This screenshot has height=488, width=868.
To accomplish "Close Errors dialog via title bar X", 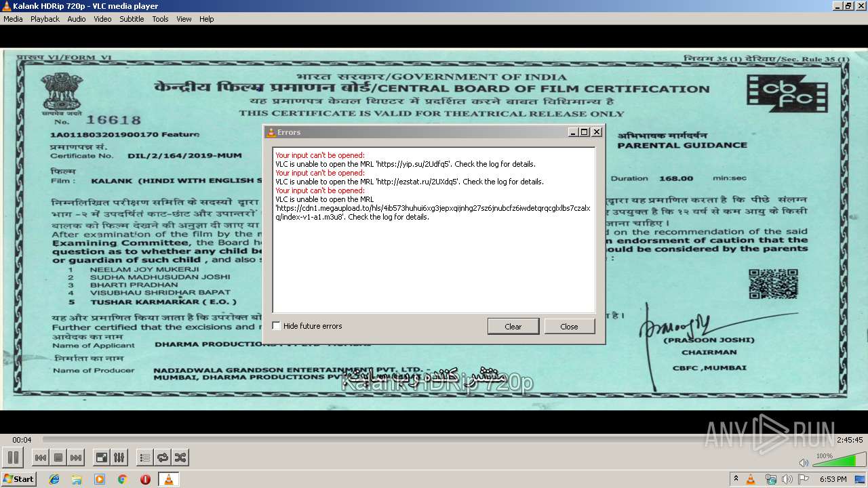I will click(x=597, y=132).
